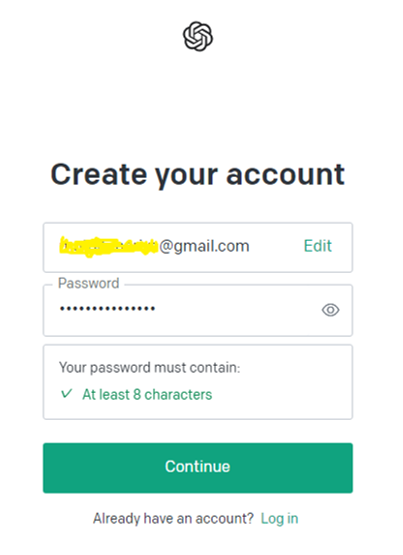Screen dimensions: 403x555
Task: Click the OpenAI logo at the top
Action: coord(198,36)
